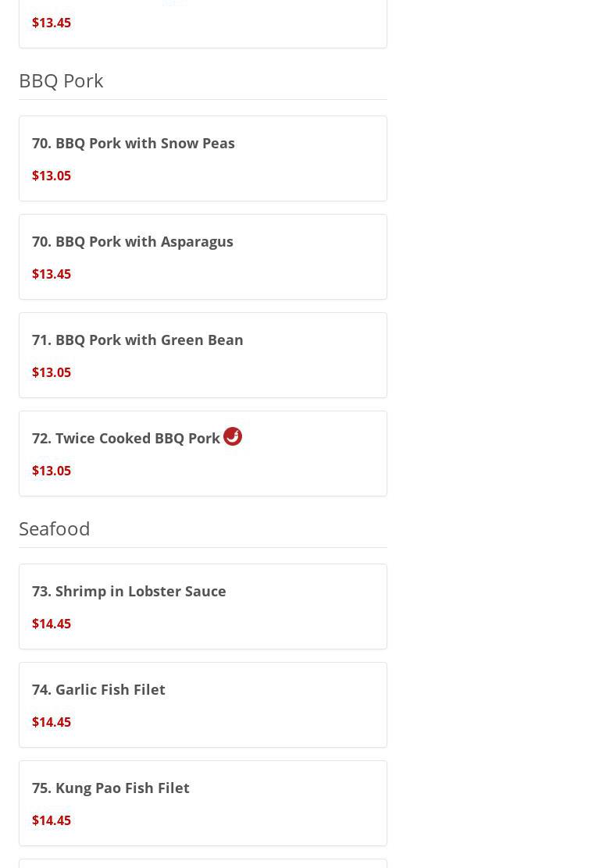Open 70. BBQ Pork with Snow Peas item
613x868 pixels.
[134, 144]
